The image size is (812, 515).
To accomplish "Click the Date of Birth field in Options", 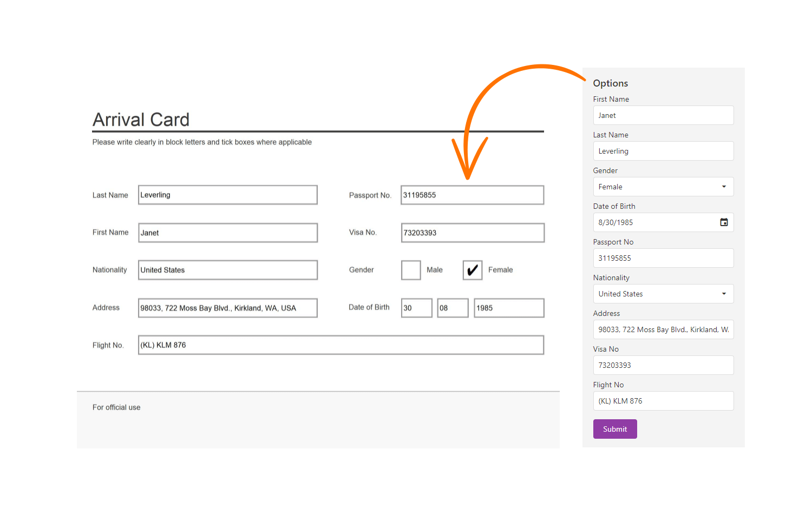I will point(655,222).
